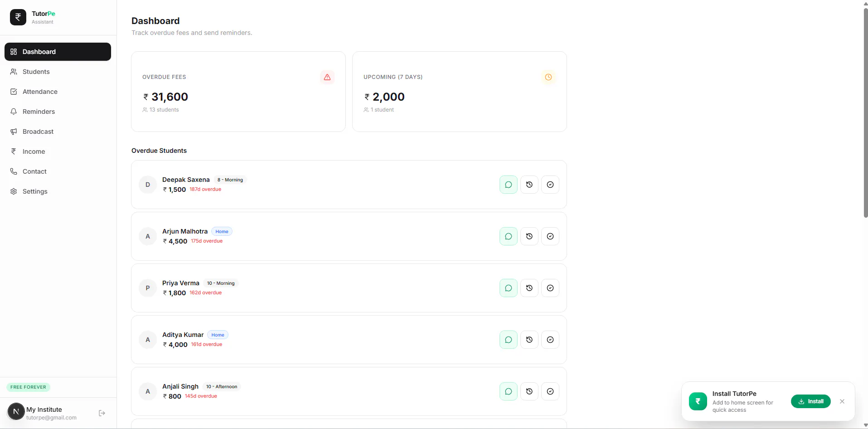This screenshot has width=868, height=429.
Task: Open history icon for Arjun Malhotra
Action: coord(529,236)
